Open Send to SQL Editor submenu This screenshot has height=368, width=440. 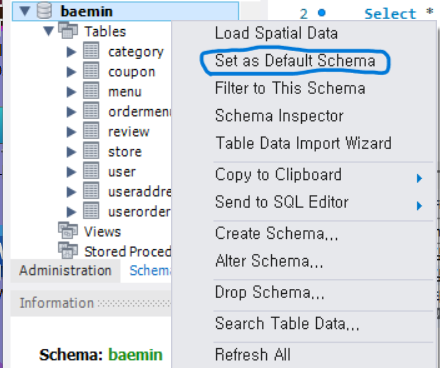[282, 202]
